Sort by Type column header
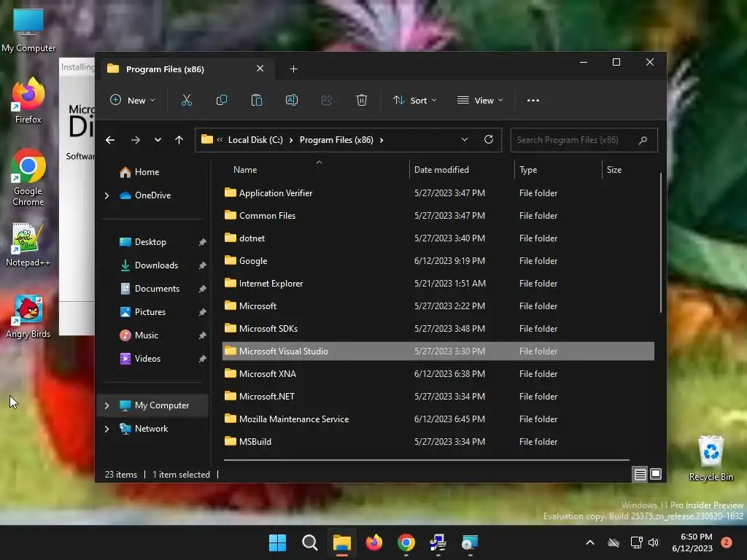 tap(558, 169)
